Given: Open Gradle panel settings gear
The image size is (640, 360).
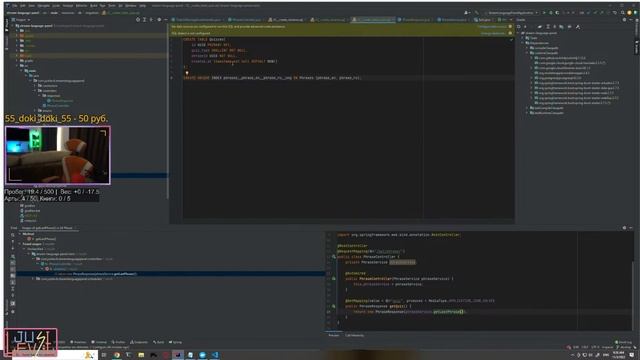Looking at the screenshot, I should (624, 20).
